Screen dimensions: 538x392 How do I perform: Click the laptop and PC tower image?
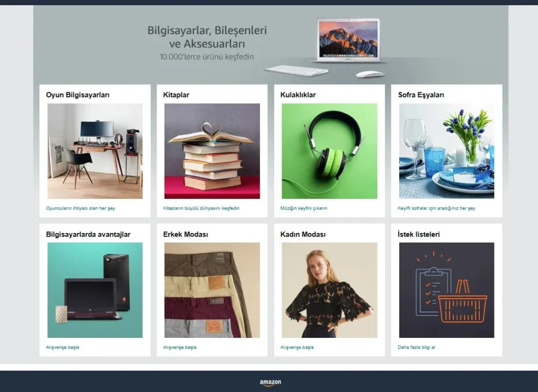click(x=95, y=290)
